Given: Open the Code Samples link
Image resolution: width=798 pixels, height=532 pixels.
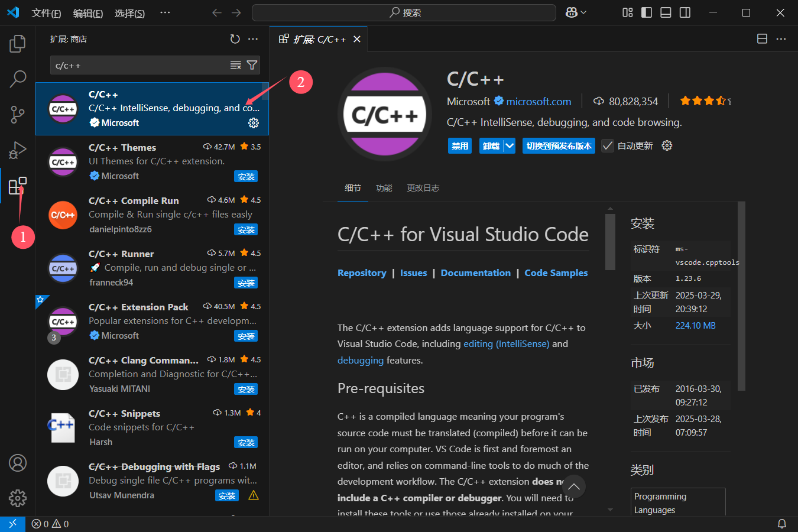Looking at the screenshot, I should coord(556,273).
